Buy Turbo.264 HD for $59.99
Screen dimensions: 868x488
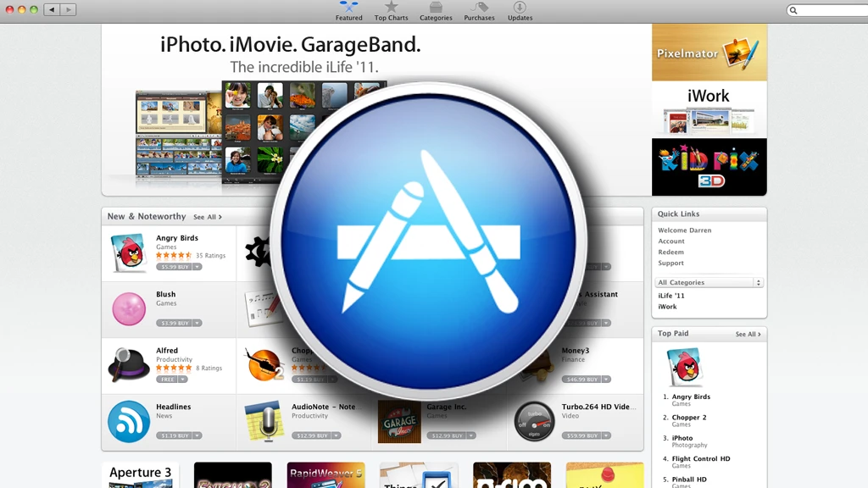[x=581, y=436]
